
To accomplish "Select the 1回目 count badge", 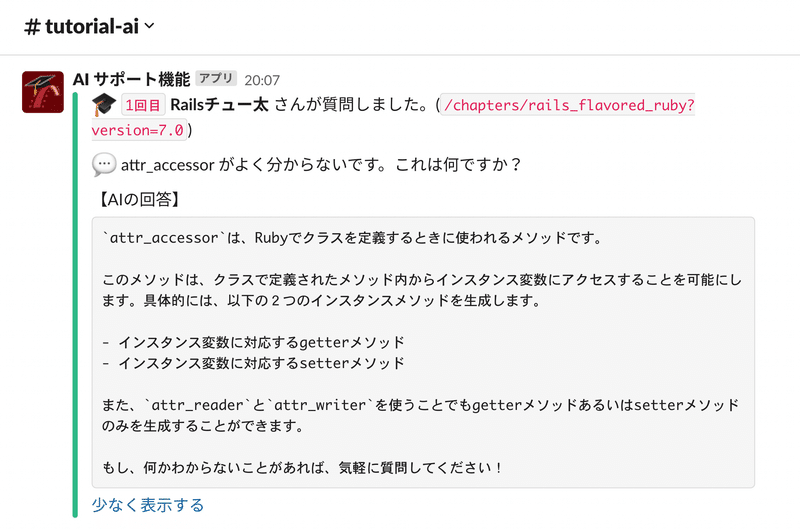I will [x=143, y=106].
